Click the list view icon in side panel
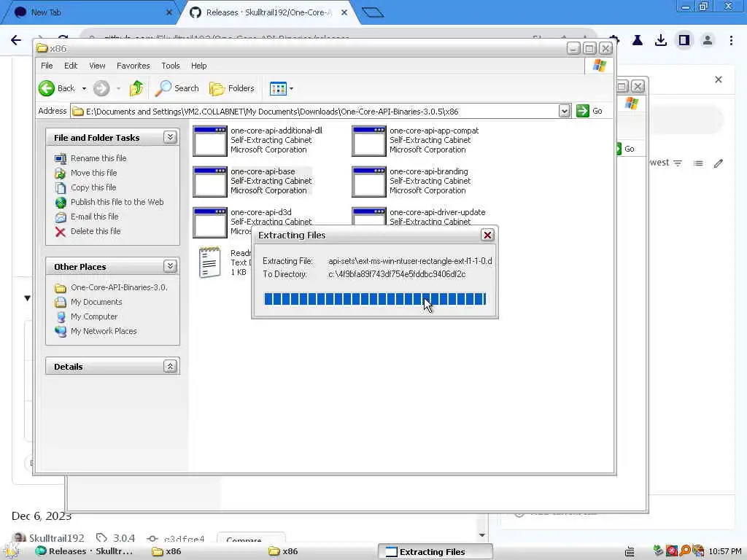This screenshot has width=747, height=560. pos(698,163)
